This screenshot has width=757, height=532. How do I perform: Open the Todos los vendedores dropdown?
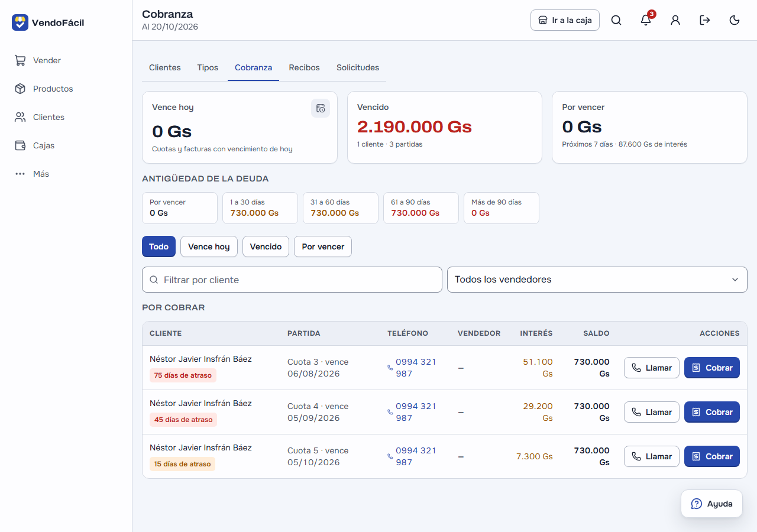(597, 280)
